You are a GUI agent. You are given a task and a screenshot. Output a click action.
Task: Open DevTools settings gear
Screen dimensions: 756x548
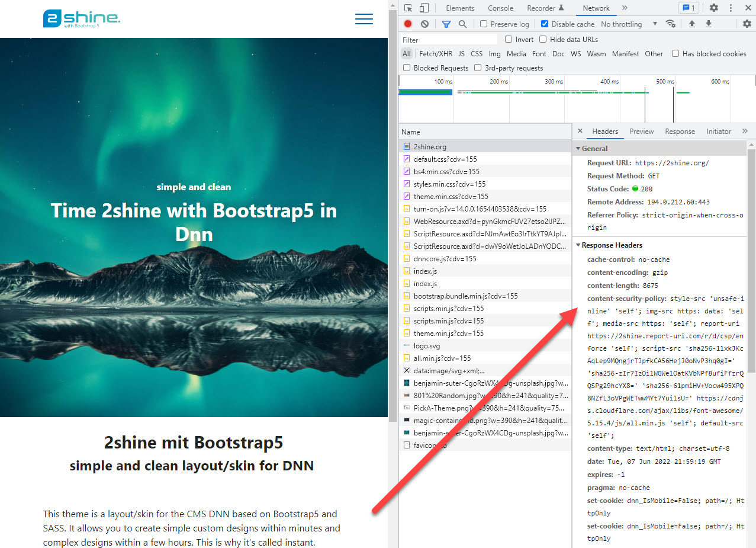pyautogui.click(x=714, y=8)
